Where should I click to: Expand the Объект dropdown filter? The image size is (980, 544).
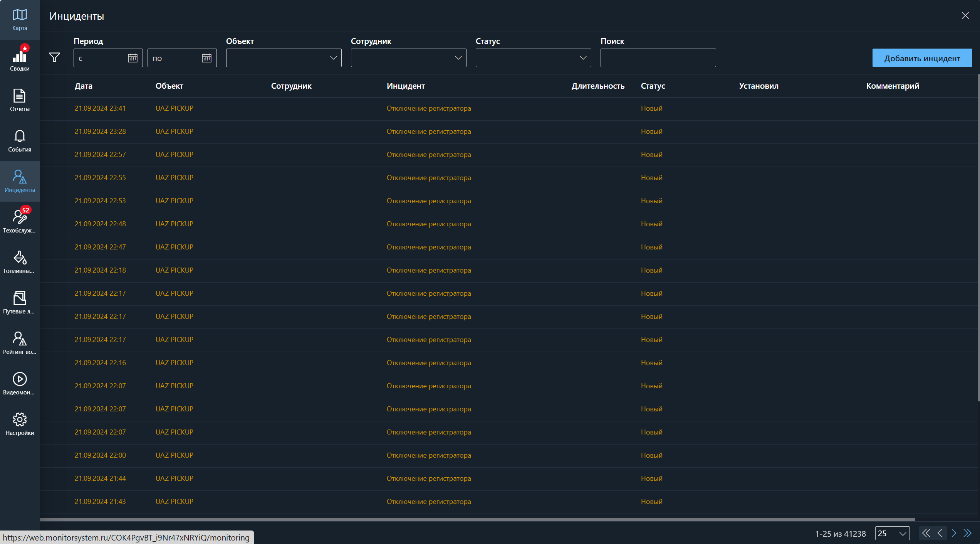click(x=284, y=58)
